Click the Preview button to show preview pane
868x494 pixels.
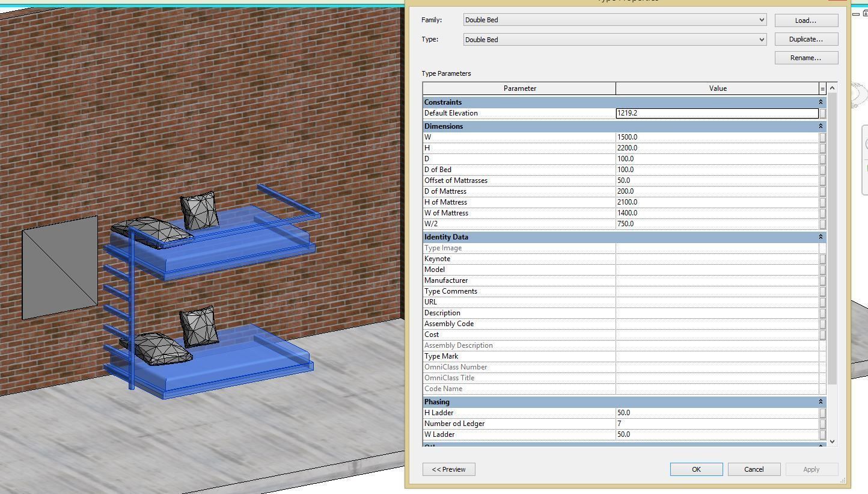(448, 469)
